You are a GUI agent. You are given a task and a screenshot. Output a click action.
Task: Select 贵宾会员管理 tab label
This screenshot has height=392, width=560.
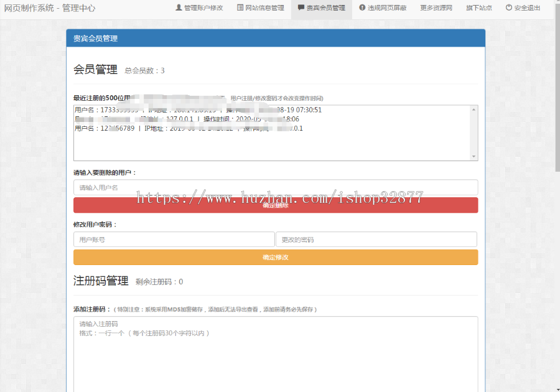click(325, 8)
